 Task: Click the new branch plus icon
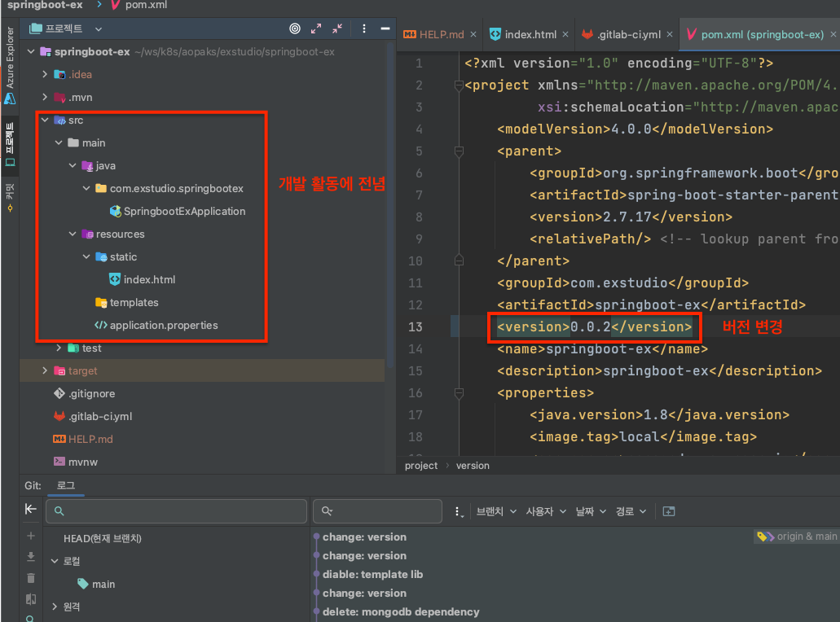coord(30,536)
